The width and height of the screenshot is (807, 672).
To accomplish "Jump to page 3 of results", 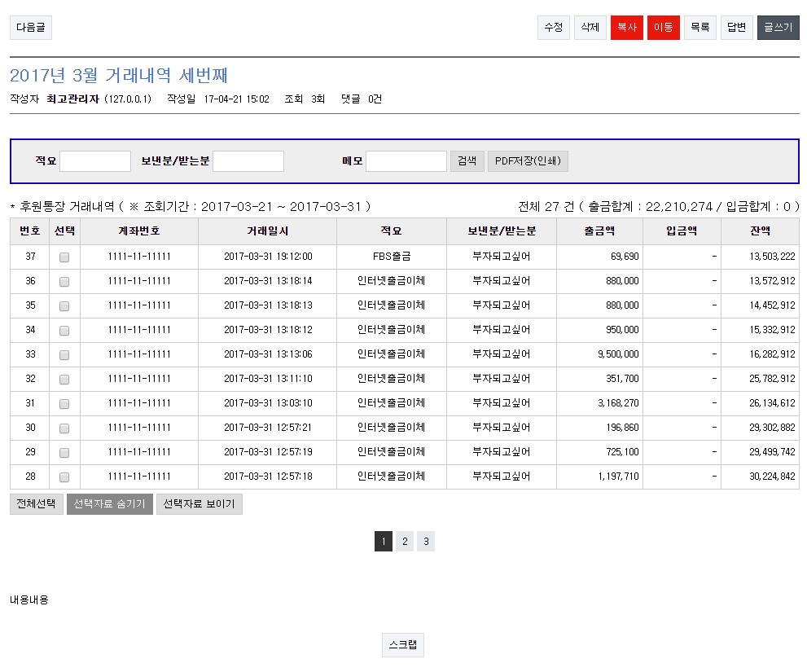I will [x=425, y=542].
